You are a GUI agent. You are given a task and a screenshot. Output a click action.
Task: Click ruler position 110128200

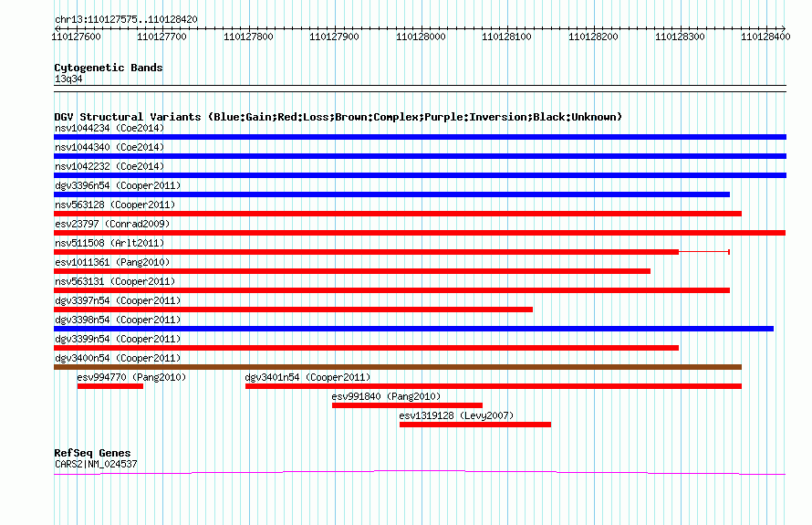click(593, 37)
